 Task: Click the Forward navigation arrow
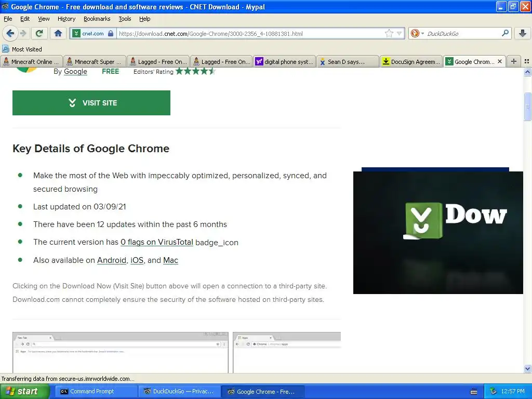click(x=23, y=33)
